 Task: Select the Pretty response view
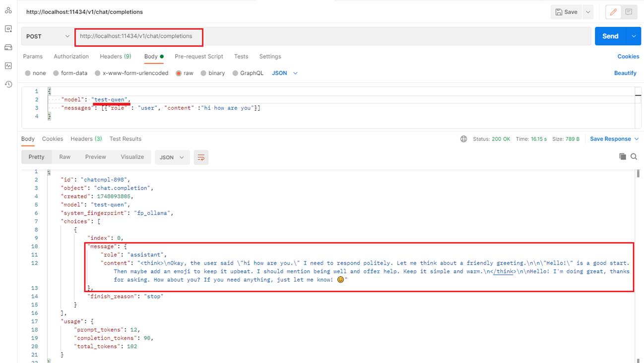36,157
